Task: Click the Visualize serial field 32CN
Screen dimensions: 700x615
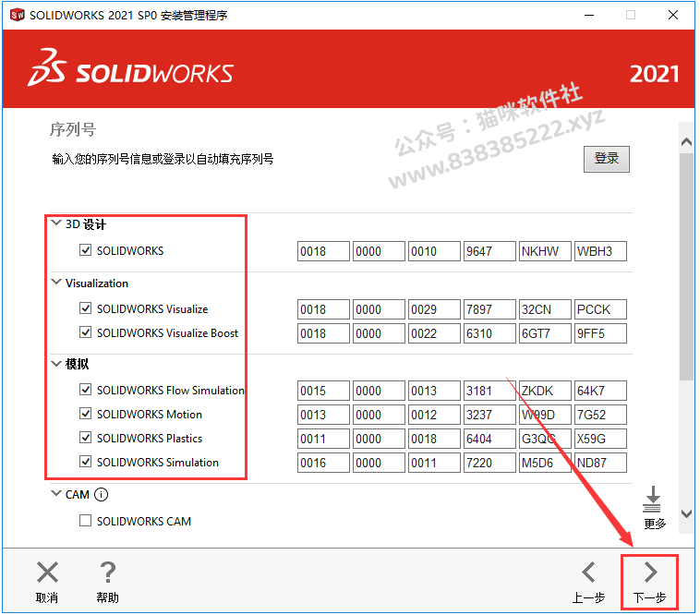Action: click(x=546, y=309)
